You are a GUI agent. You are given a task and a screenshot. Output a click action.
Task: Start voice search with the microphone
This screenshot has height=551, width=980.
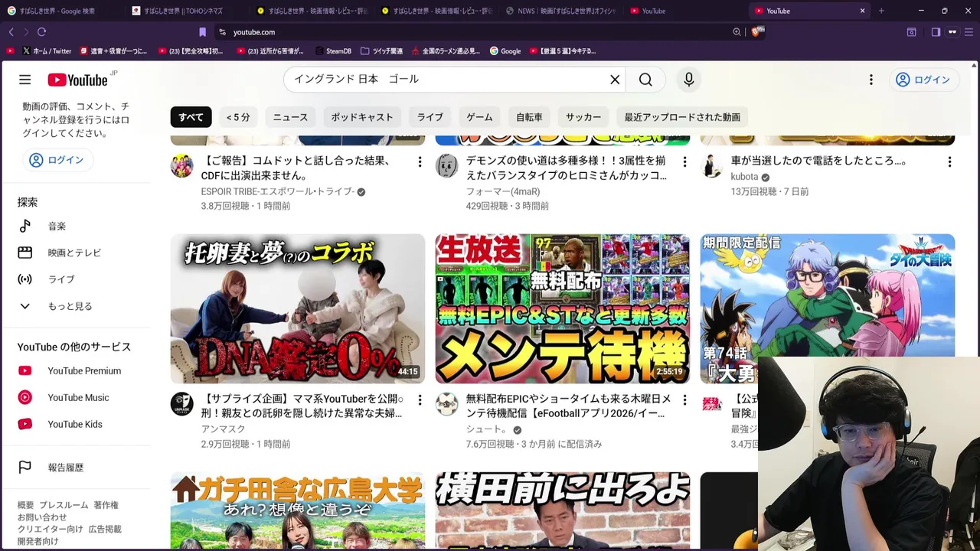point(689,80)
